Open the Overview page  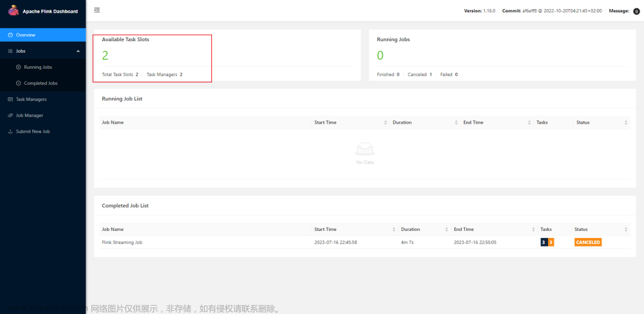pos(43,35)
